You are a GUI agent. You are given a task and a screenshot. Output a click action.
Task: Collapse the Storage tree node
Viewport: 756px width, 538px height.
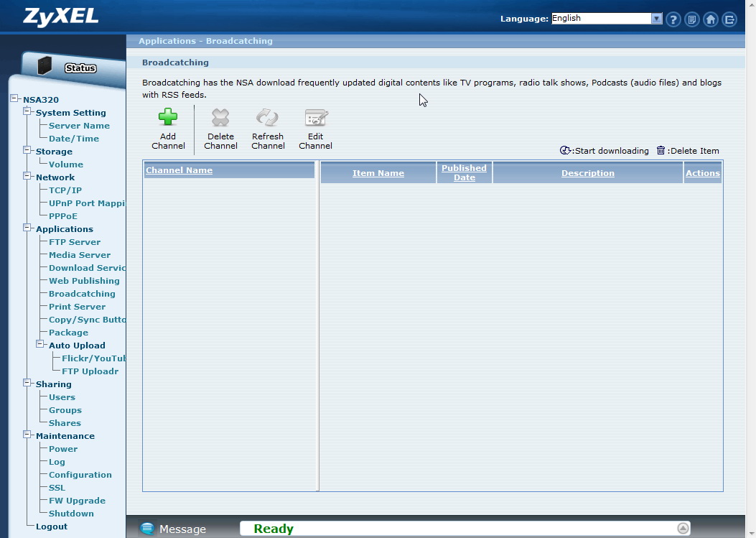coord(27,150)
